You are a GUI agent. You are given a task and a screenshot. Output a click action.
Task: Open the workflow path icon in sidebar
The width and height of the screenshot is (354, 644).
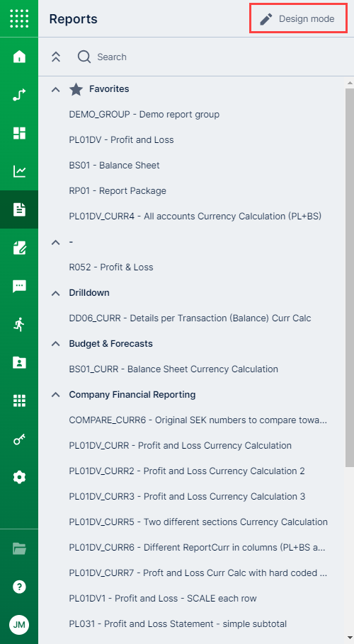coord(19,95)
